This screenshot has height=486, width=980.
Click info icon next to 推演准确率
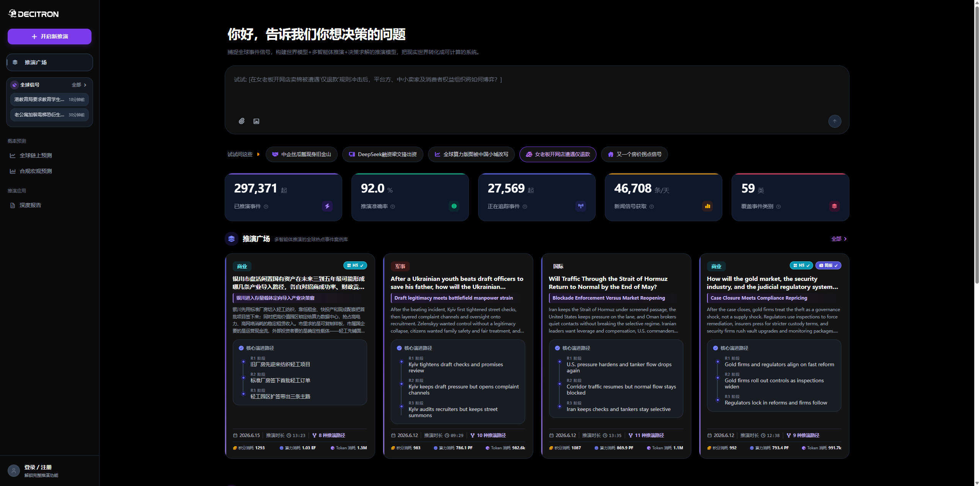393,207
